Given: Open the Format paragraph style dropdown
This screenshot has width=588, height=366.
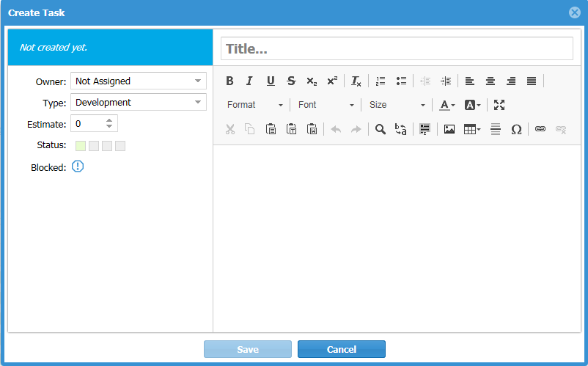Looking at the screenshot, I should pyautogui.click(x=254, y=105).
